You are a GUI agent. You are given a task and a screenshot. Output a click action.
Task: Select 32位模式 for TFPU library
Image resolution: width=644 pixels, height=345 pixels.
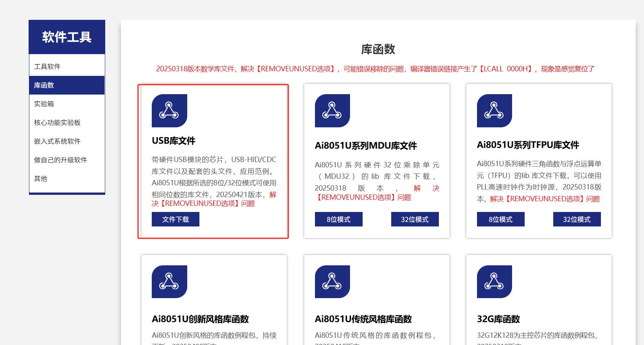click(577, 219)
